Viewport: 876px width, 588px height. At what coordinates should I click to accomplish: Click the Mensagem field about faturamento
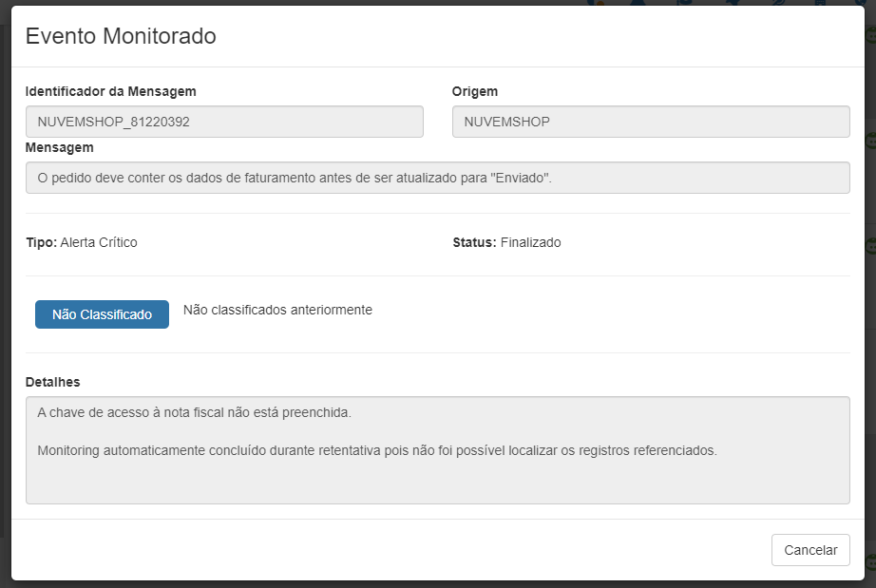tap(437, 178)
